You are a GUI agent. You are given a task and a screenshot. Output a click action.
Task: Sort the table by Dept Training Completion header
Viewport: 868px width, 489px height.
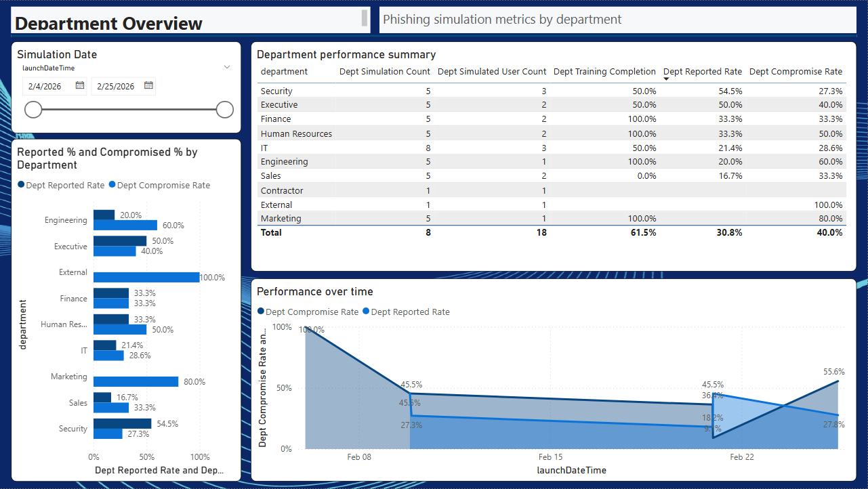point(604,71)
